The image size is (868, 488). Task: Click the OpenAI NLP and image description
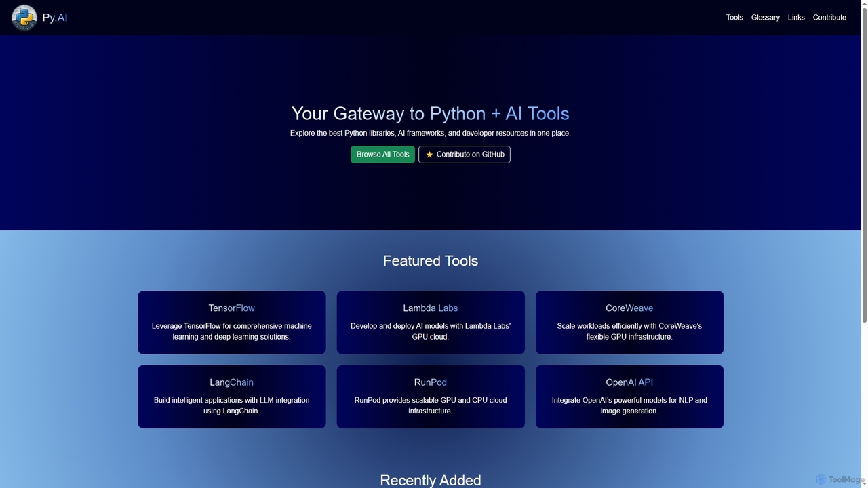click(x=629, y=405)
